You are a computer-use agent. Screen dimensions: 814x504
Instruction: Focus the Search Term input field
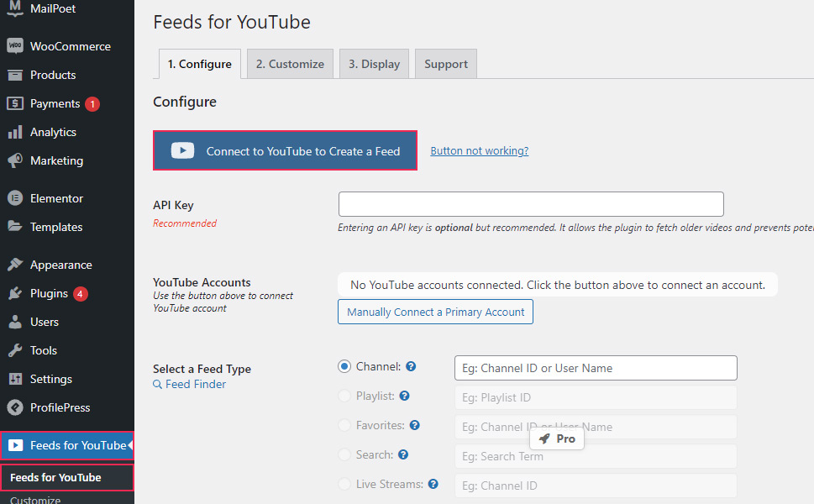click(596, 456)
